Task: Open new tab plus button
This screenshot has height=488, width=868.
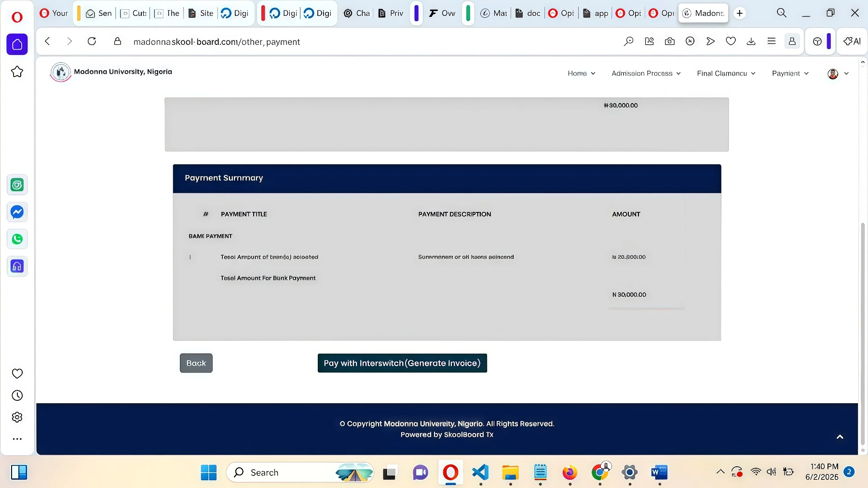Action: coord(740,13)
